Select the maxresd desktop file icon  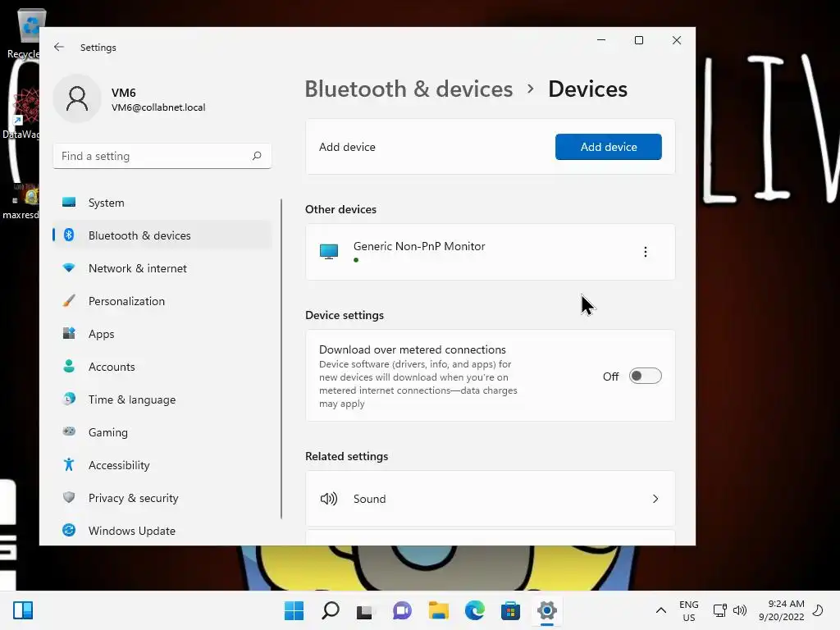(x=21, y=202)
